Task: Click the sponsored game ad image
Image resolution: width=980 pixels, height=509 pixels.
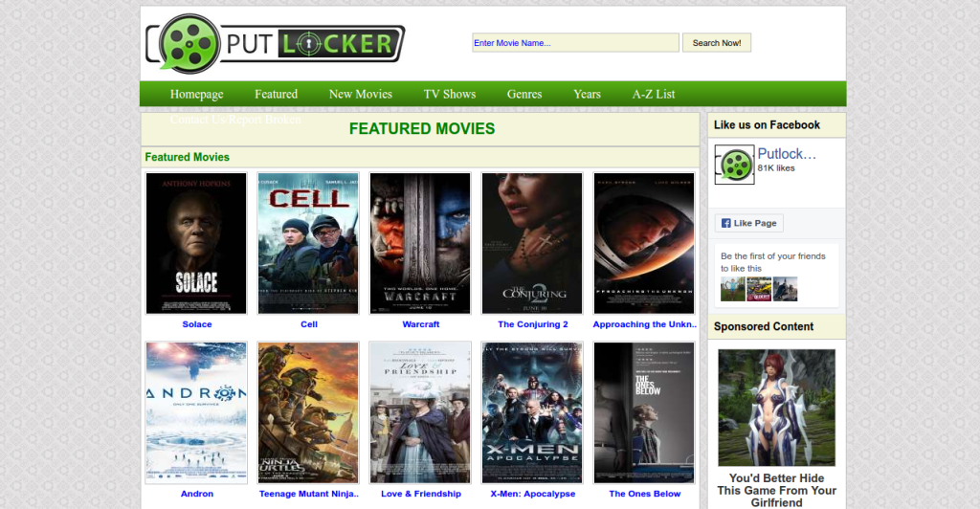Action: point(776,408)
